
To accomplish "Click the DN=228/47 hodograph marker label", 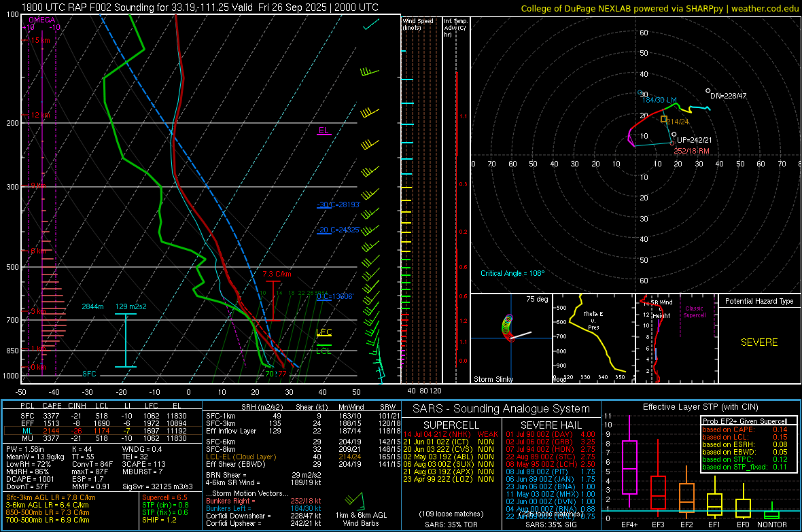I will pyautogui.click(x=728, y=96).
